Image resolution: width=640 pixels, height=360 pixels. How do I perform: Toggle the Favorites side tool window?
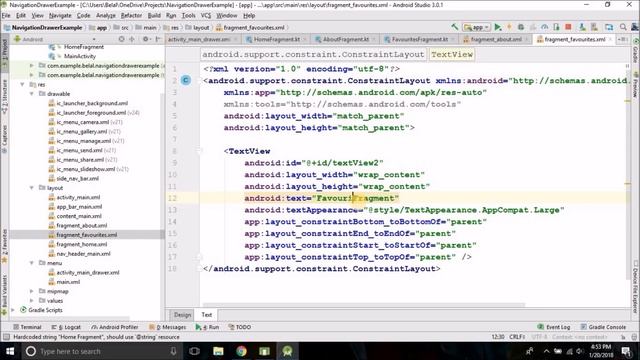click(x=4, y=246)
